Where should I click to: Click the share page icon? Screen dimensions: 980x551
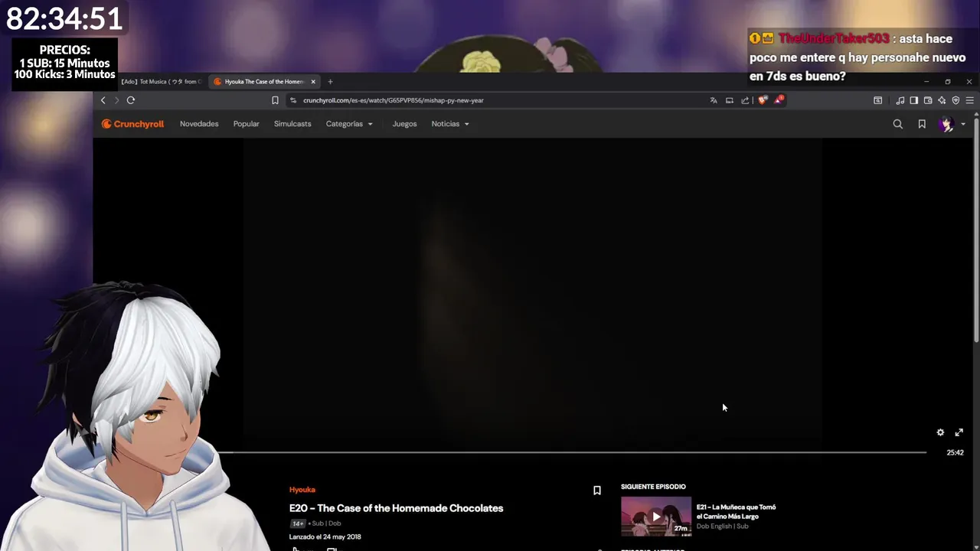pos(745,100)
